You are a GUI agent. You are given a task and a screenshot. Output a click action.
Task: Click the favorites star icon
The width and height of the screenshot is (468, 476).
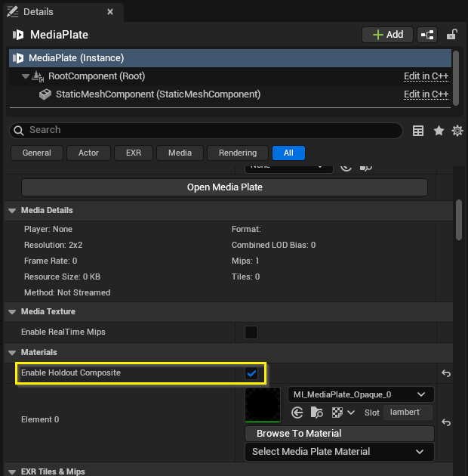click(x=439, y=131)
